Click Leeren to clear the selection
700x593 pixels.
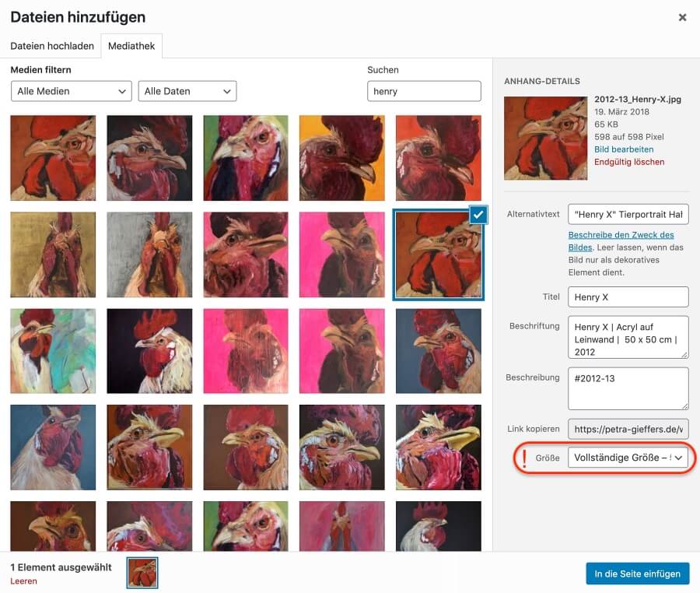coord(23,581)
